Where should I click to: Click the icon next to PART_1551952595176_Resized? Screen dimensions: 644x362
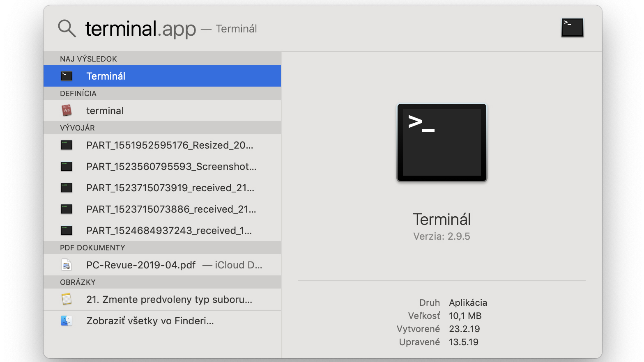pos(67,145)
